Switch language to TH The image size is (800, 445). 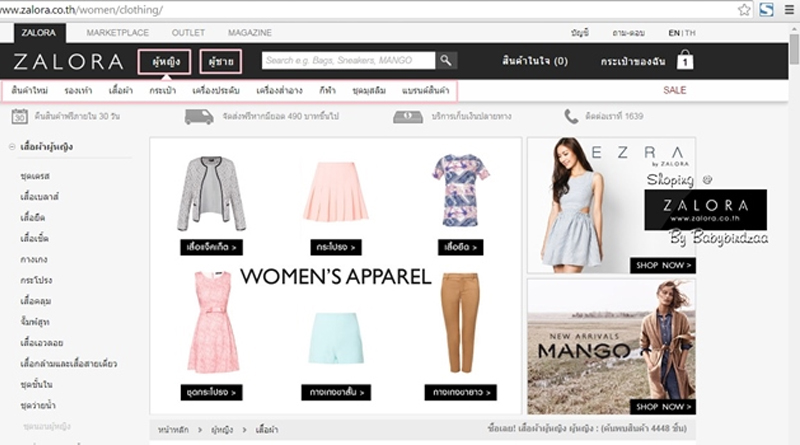690,33
